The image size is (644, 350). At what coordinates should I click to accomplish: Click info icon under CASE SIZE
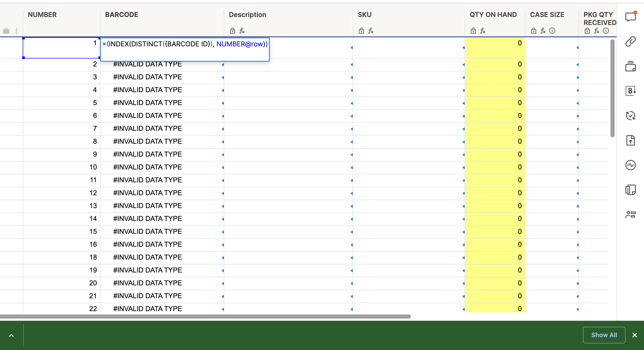pos(552,31)
